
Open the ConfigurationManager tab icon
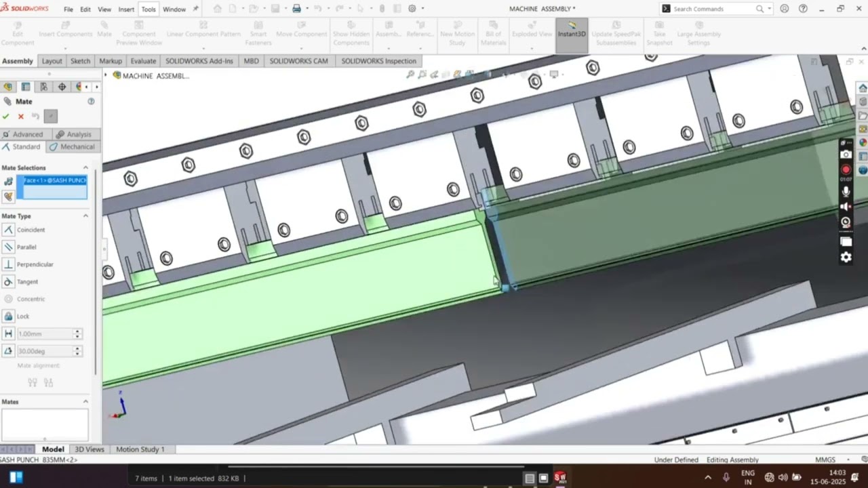43,87
